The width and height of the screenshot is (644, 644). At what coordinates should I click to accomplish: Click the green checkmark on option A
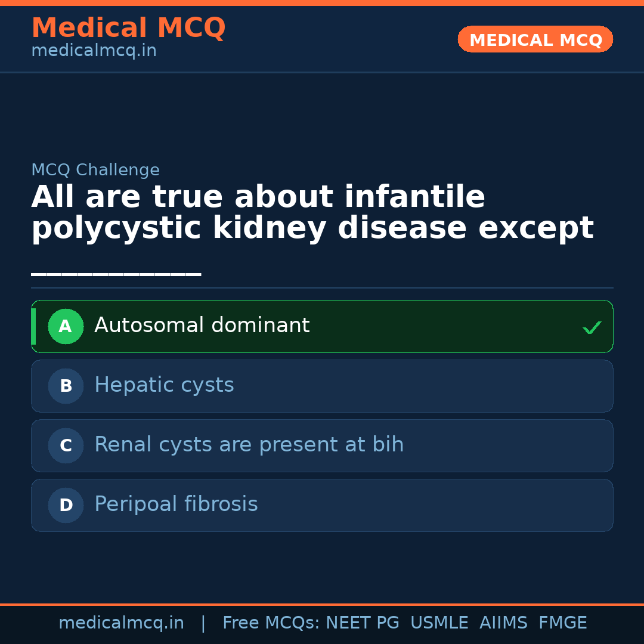coord(592,327)
